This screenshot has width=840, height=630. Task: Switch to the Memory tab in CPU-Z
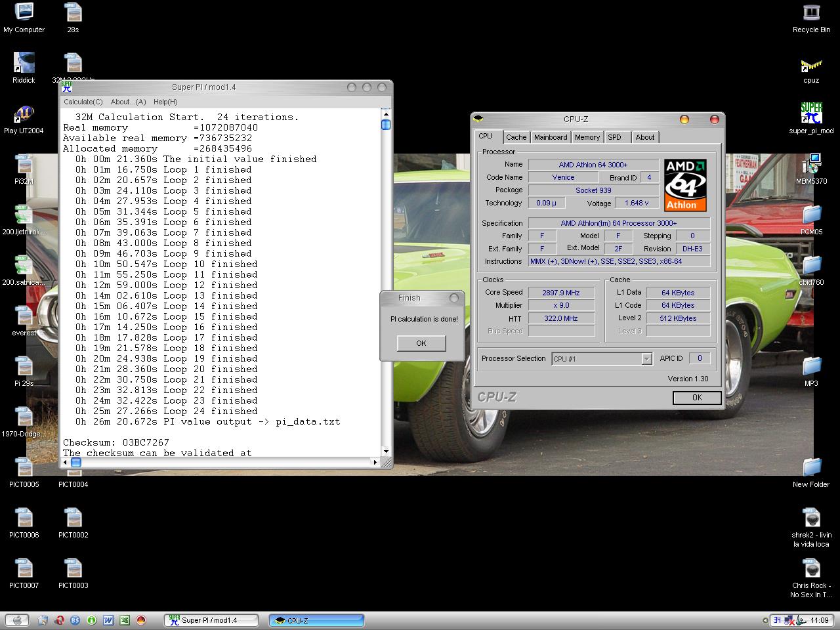click(x=587, y=137)
